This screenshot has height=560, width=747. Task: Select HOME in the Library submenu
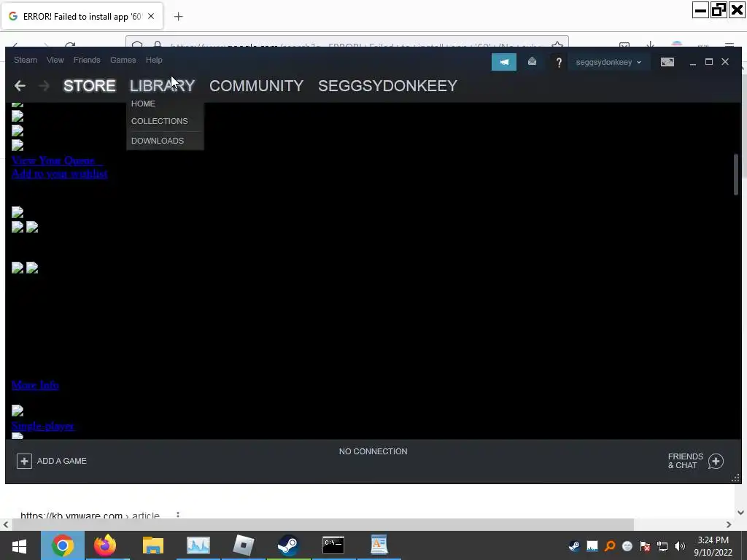tap(144, 104)
